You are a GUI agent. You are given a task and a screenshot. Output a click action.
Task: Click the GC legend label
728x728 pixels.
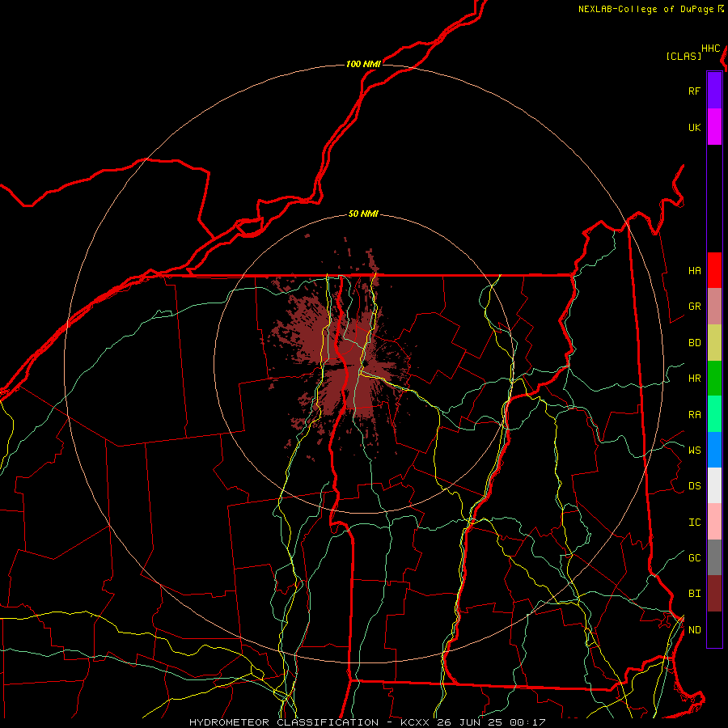pyautogui.click(x=694, y=558)
